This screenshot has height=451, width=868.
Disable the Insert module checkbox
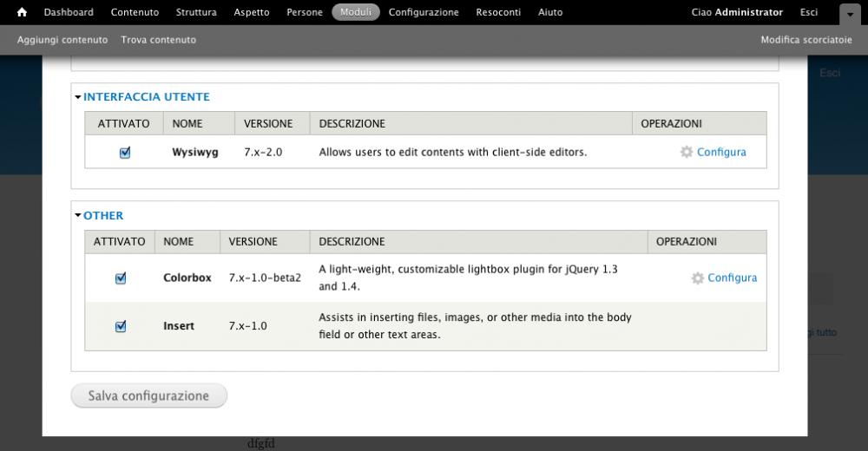coord(121,326)
